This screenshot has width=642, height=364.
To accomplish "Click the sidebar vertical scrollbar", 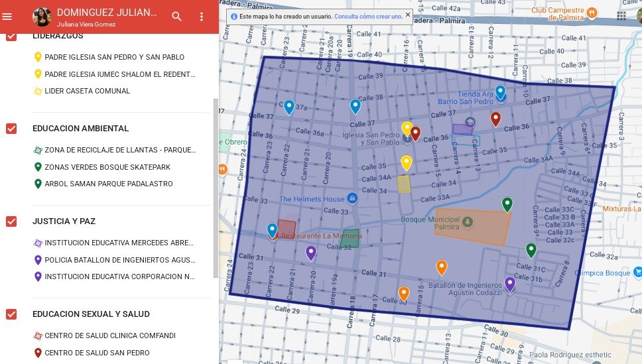I will pyautogui.click(x=216, y=188).
